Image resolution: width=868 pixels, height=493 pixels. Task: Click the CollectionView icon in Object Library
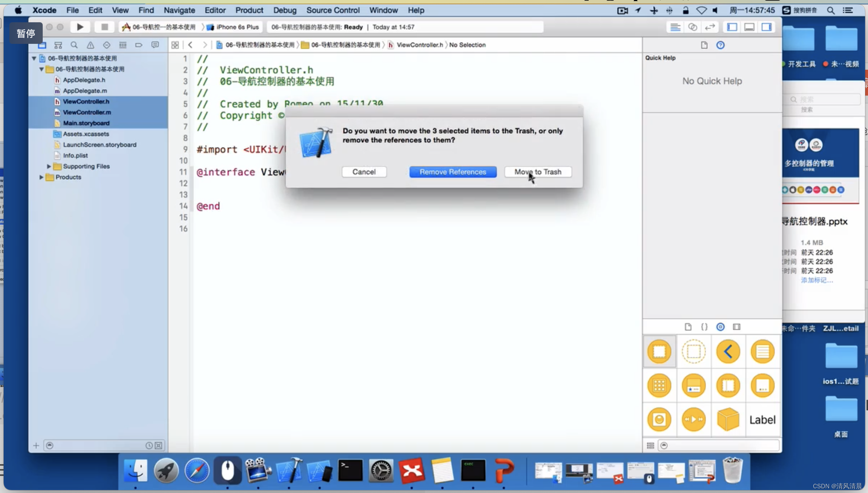[x=659, y=385]
